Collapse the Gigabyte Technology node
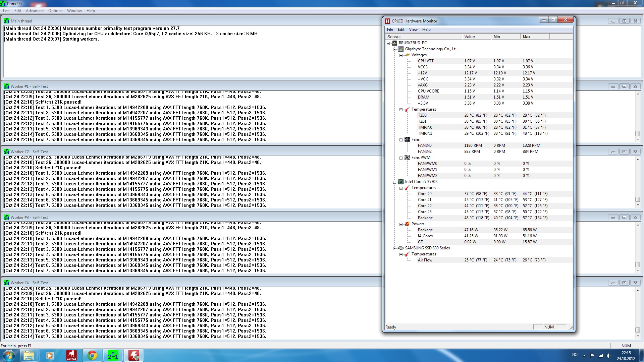This screenshot has height=362, width=644. pos(395,49)
